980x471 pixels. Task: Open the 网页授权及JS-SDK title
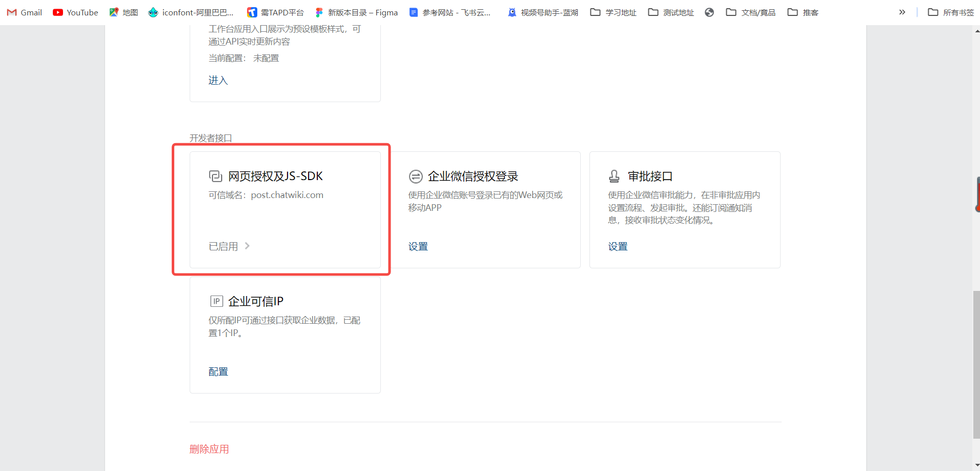tap(275, 176)
